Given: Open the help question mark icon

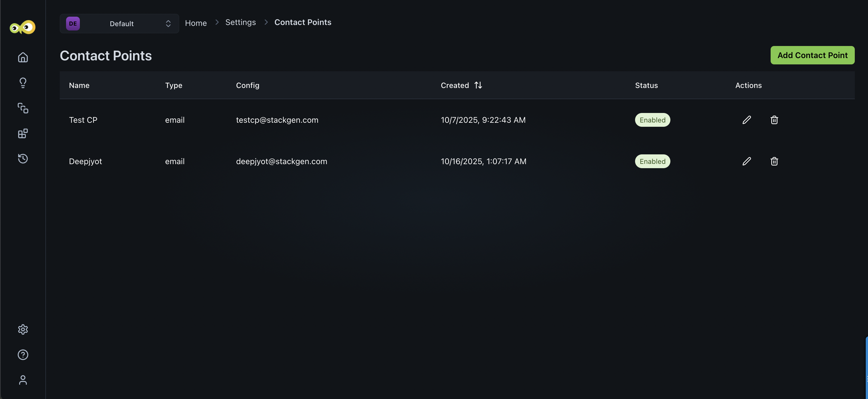Looking at the screenshot, I should pos(23,354).
